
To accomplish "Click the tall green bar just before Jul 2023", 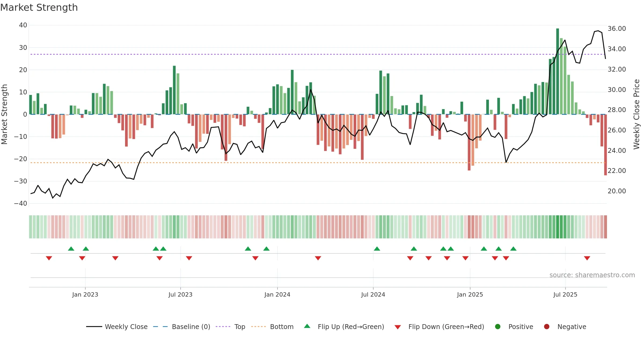I will click(x=174, y=90).
